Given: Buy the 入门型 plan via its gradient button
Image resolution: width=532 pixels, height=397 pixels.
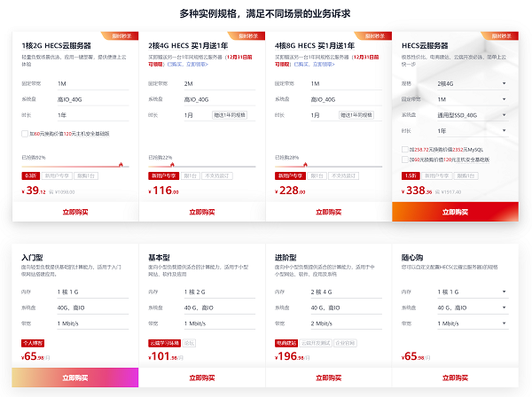Looking at the screenshot, I should pyautogui.click(x=75, y=378).
